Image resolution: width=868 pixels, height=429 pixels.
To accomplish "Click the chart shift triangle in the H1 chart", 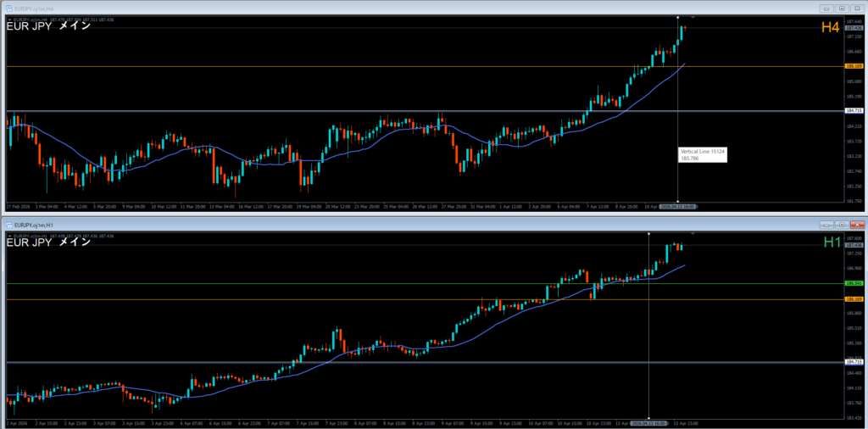I will pos(693,232).
